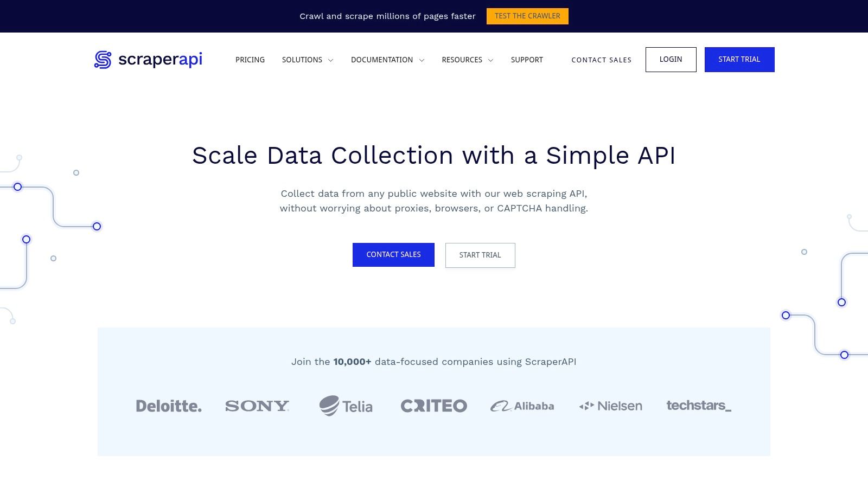Expand the Solutions dropdown menu
This screenshot has height=488, width=868.
(x=307, y=60)
